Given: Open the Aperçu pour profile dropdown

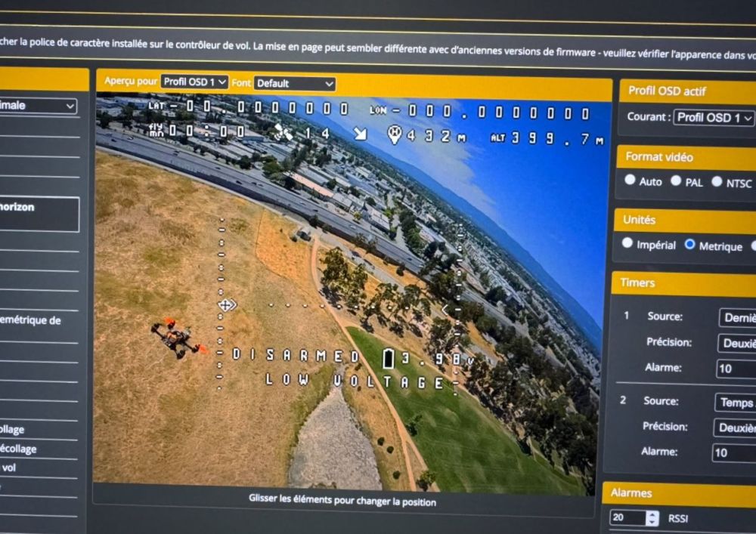Looking at the screenshot, I should [194, 82].
